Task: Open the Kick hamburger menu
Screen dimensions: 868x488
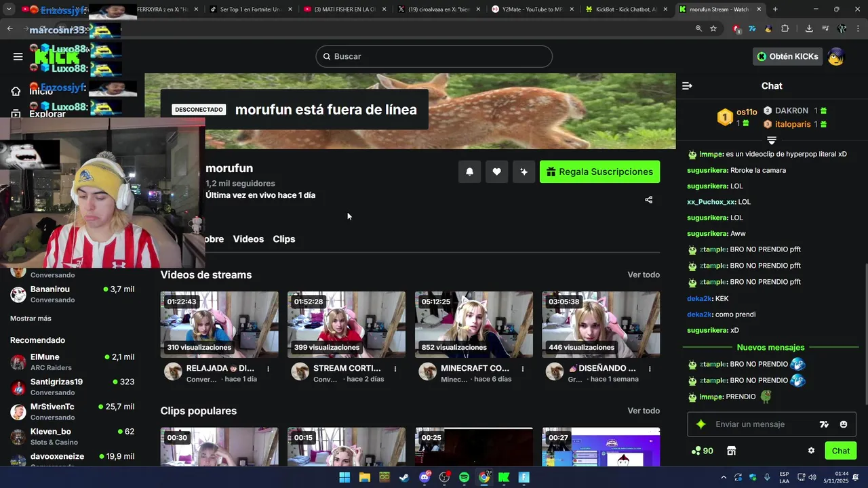Action: 18,56
